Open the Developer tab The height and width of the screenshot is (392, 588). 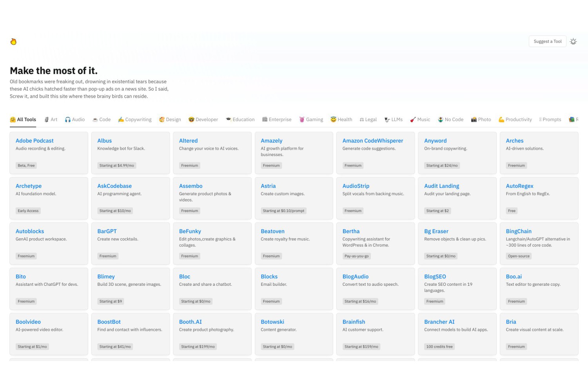(203, 120)
